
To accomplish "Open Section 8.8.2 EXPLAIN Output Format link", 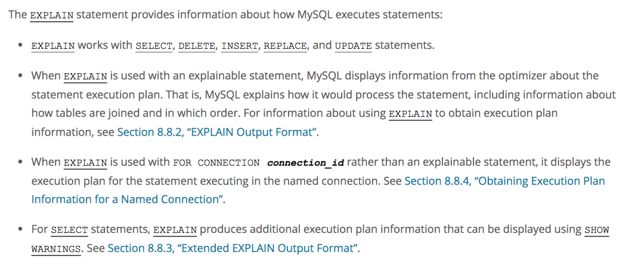I will (x=218, y=132).
